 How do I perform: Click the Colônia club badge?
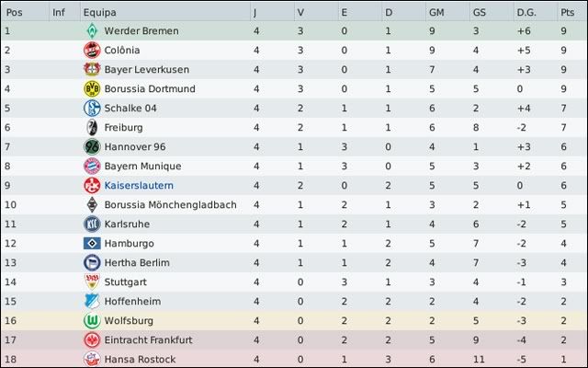[90, 51]
